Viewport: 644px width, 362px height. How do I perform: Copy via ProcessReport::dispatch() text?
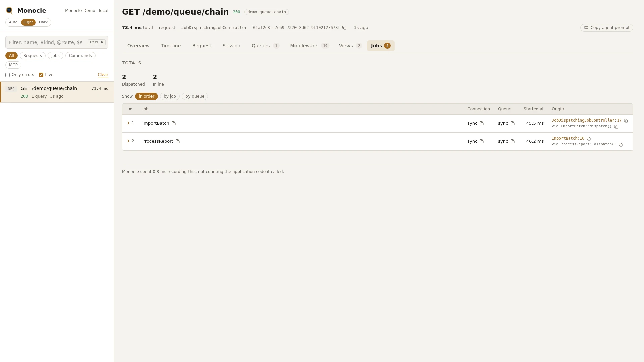click(621, 145)
